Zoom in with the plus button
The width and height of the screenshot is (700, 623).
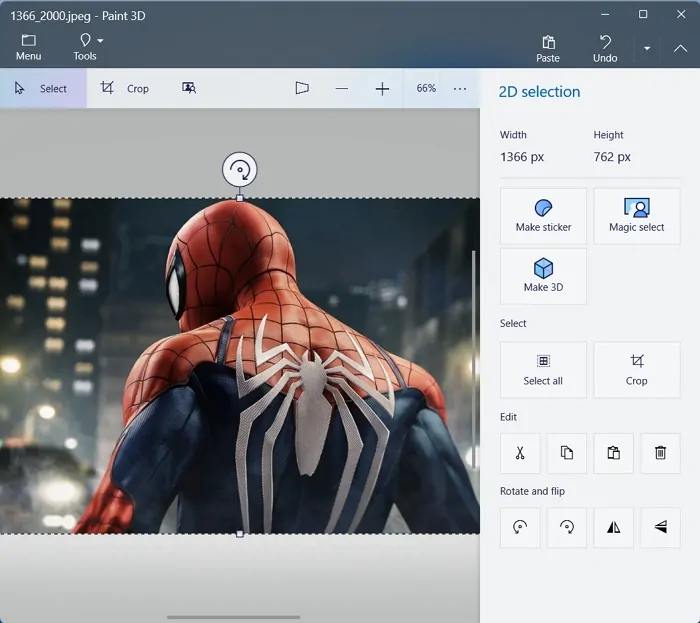[382, 88]
